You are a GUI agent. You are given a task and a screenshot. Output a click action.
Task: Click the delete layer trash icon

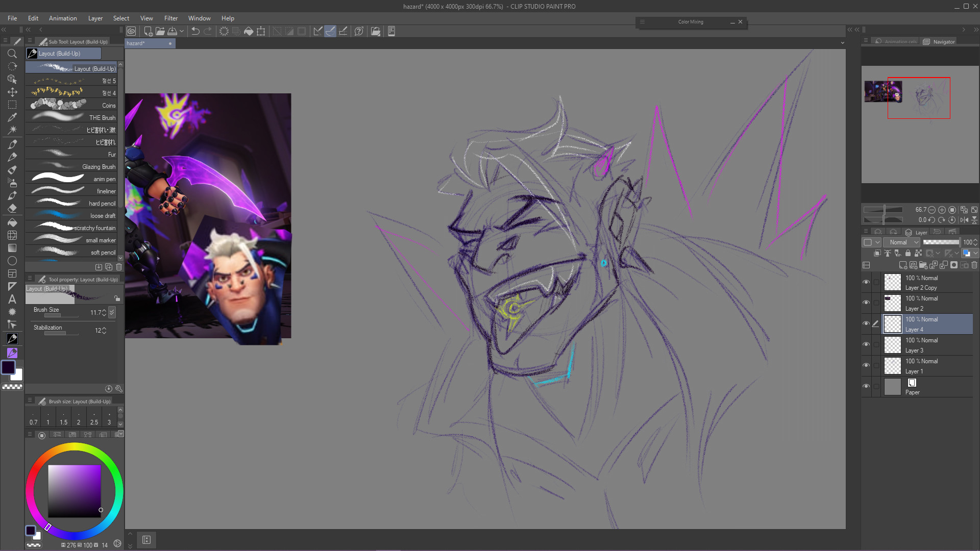974,265
